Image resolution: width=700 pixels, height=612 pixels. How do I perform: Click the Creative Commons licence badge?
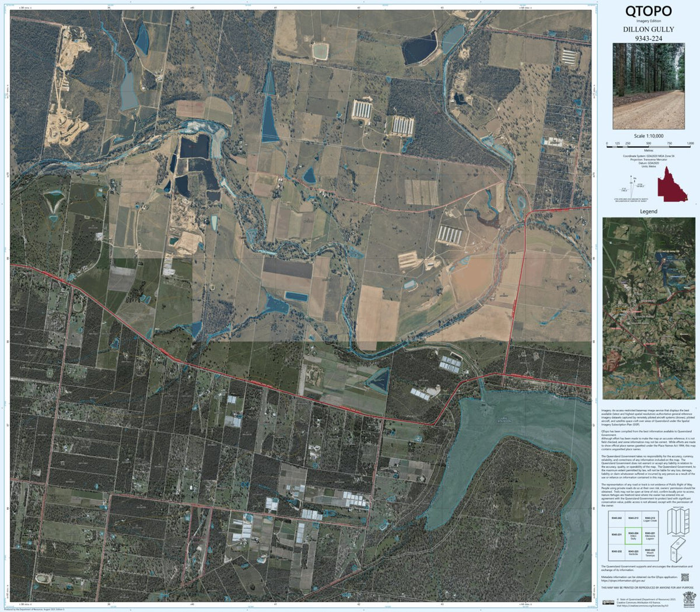pyautogui.click(x=608, y=602)
